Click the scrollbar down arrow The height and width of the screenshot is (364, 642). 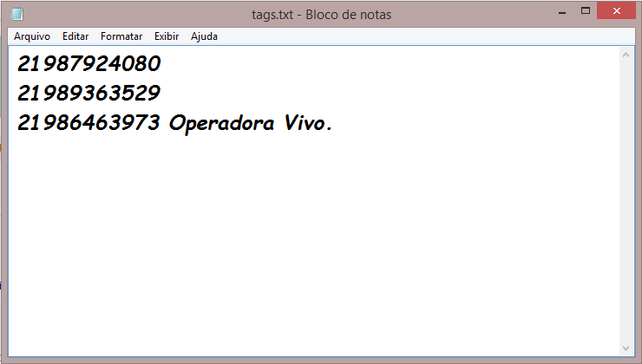[x=626, y=348]
